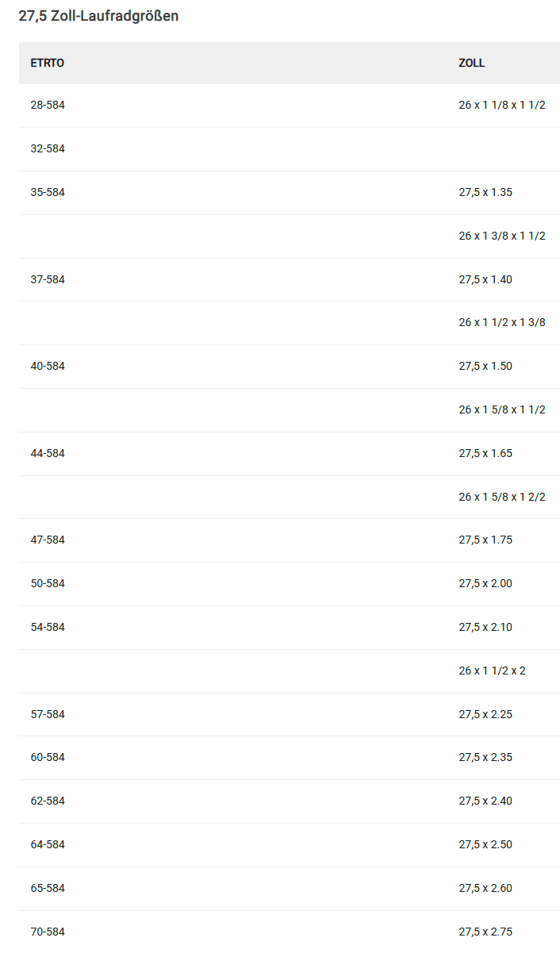The image size is (560, 953).
Task: Select the 32-584 ETRTO entry
Action: (48, 148)
